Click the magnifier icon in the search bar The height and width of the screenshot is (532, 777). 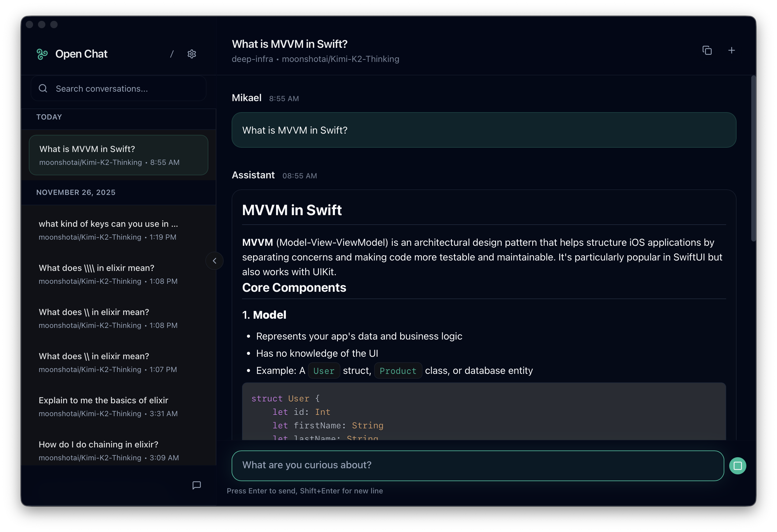point(43,88)
